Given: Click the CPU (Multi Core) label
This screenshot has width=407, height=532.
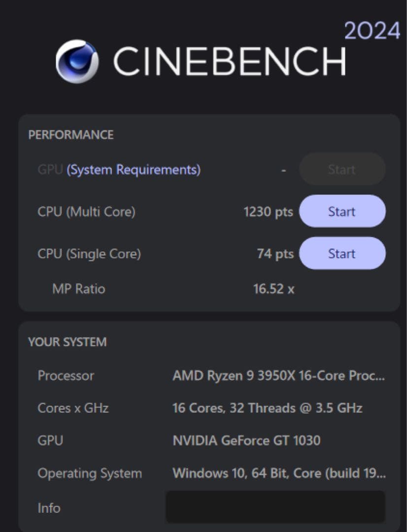Looking at the screenshot, I should tap(86, 211).
